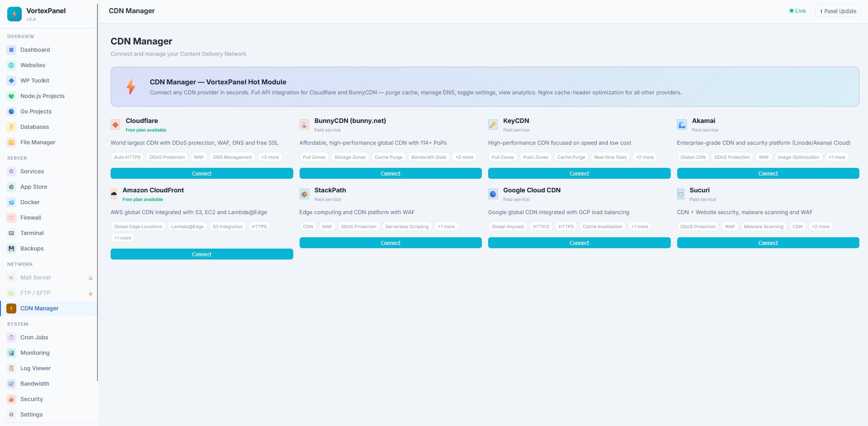Click the DNS Management tag on Cloudflare
The image size is (868, 426).
232,157
